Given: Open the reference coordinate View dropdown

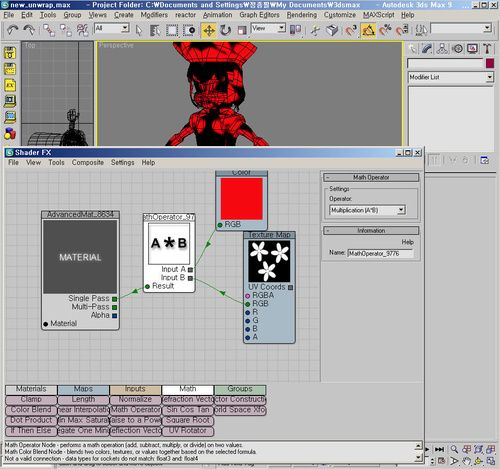Looking at the screenshot, I should (268, 29).
